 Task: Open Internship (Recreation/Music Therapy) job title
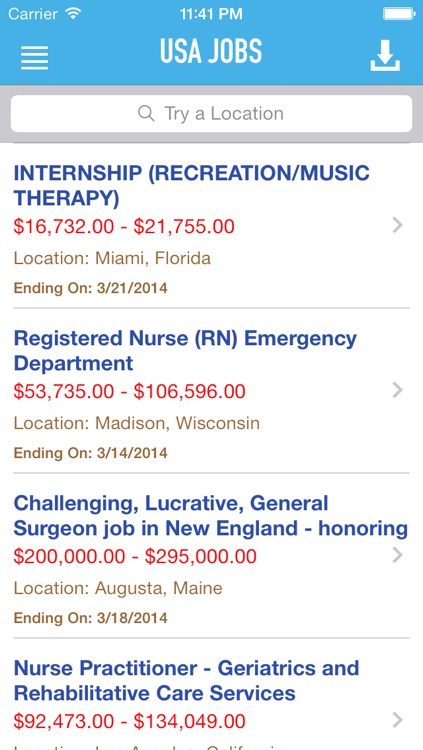(191, 186)
